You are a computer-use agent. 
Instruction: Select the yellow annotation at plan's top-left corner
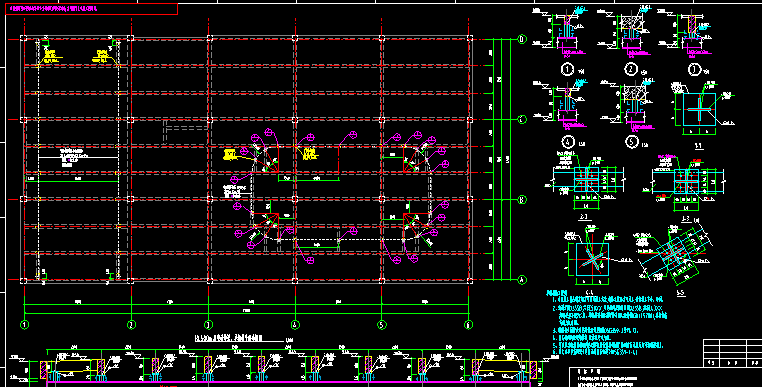coord(50,56)
